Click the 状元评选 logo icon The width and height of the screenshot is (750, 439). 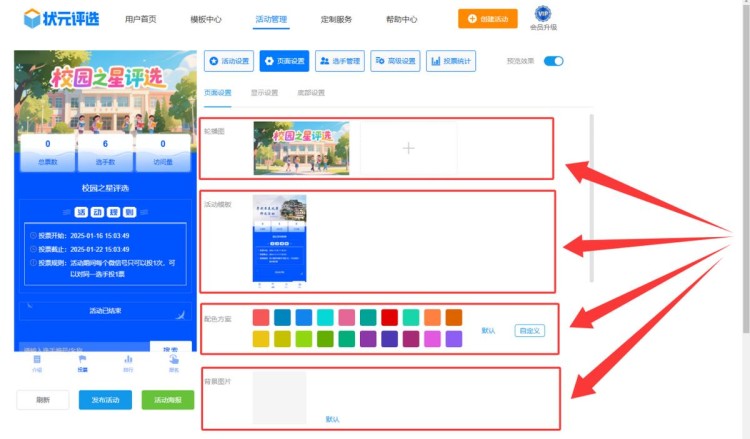(x=33, y=18)
